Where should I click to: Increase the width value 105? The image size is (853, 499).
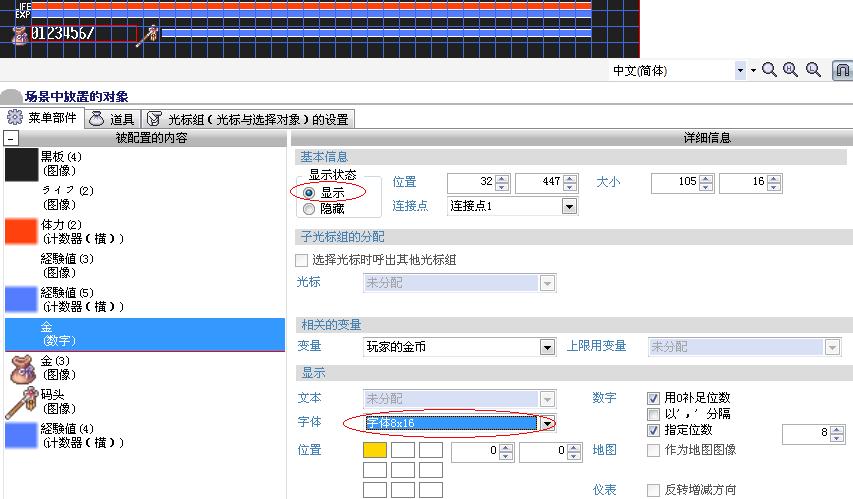[x=706, y=179]
